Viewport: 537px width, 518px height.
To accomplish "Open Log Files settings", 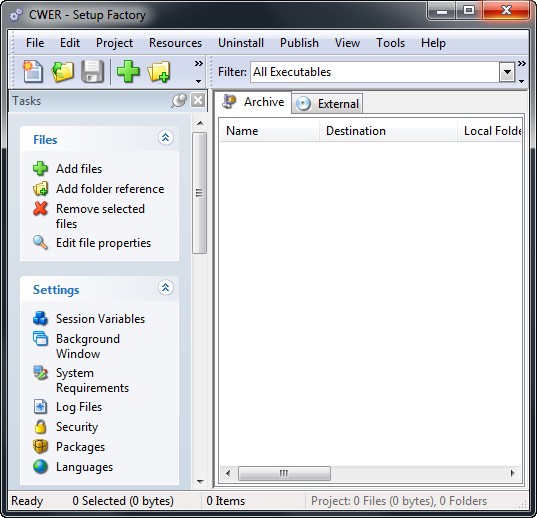I will coord(79,407).
